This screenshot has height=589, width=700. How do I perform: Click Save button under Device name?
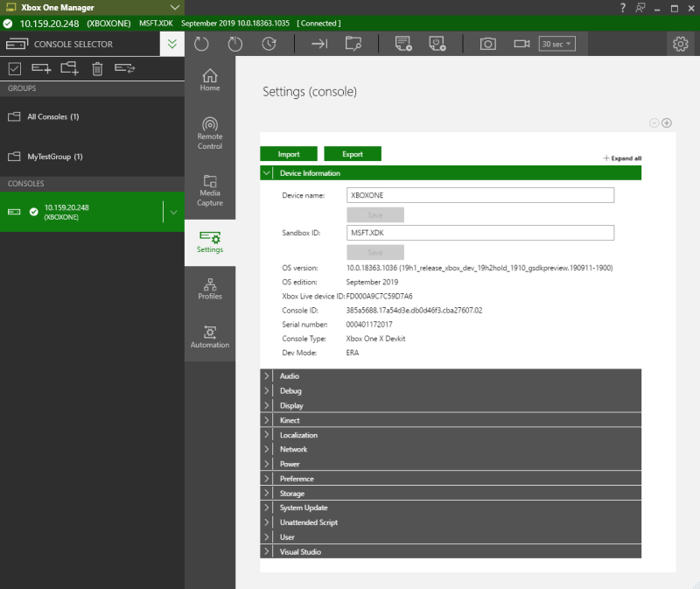(x=375, y=214)
